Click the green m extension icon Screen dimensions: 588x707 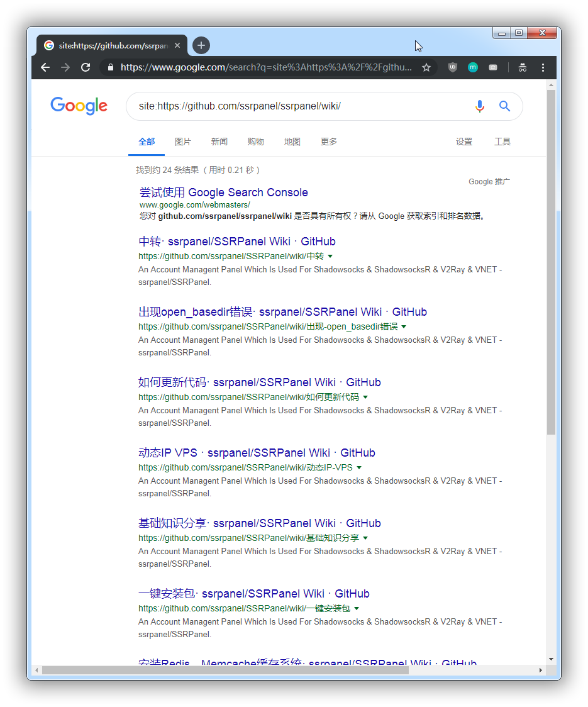[472, 68]
